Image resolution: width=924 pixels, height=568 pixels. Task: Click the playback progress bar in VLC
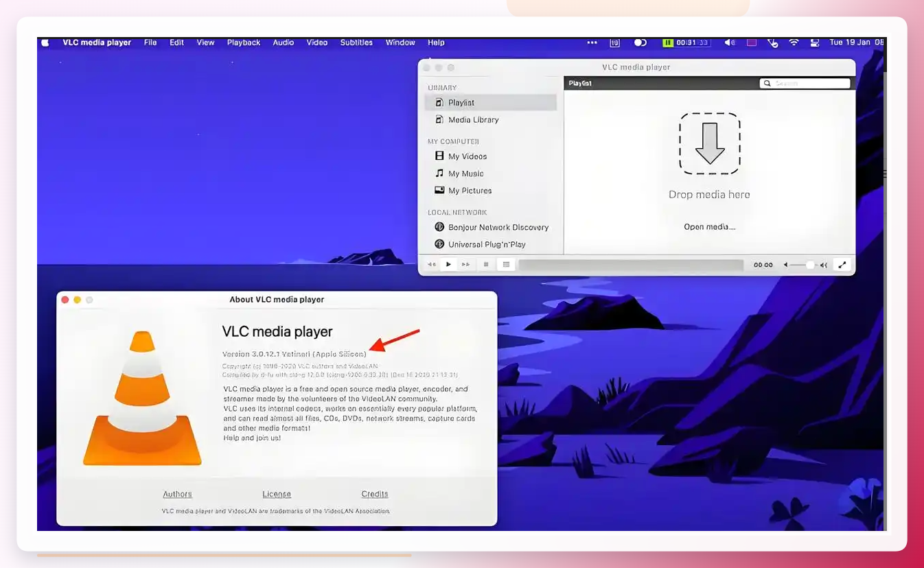[x=631, y=265]
